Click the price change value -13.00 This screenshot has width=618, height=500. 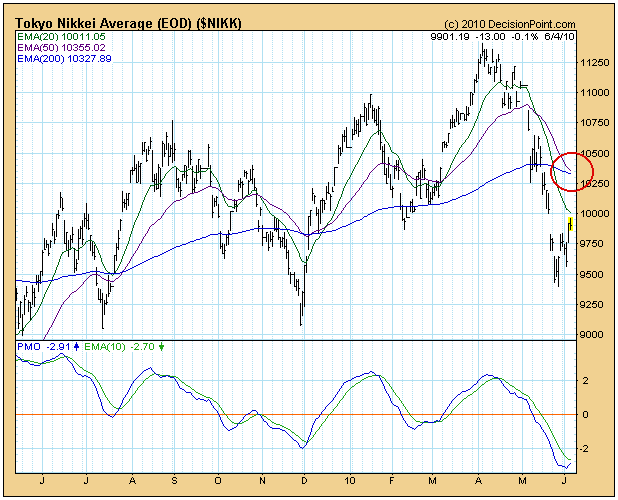[x=490, y=37]
